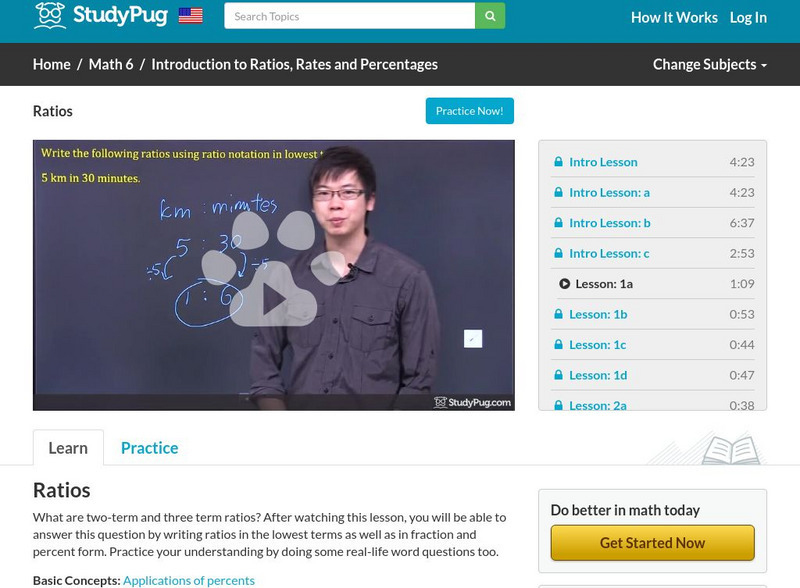Focus the Search Topics input field
This screenshot has height=588, width=800.
(x=349, y=16)
